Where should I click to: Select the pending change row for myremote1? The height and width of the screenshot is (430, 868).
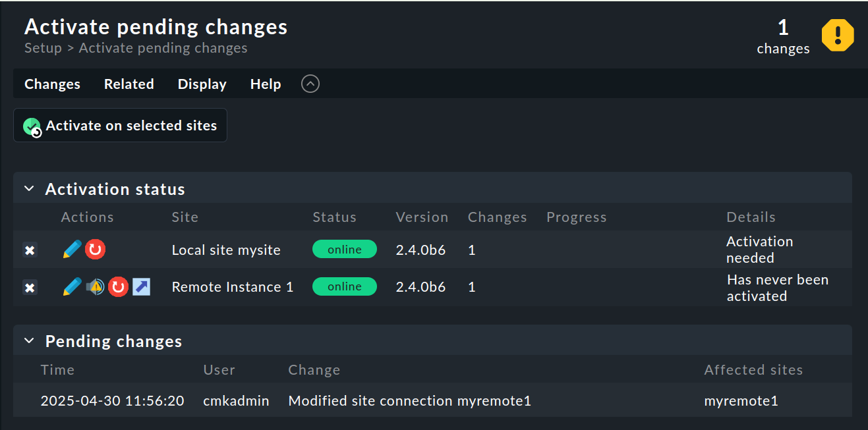click(409, 400)
